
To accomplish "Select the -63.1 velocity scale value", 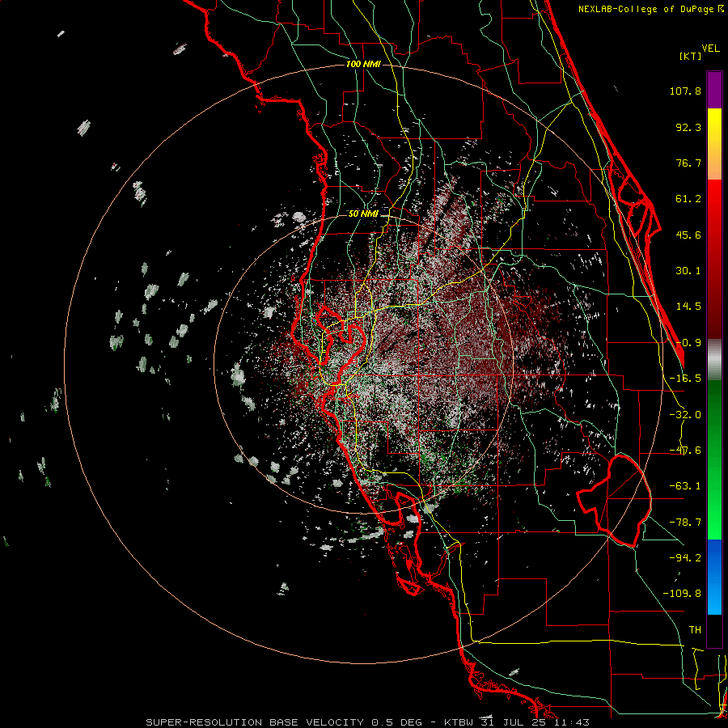I will pos(685,486).
